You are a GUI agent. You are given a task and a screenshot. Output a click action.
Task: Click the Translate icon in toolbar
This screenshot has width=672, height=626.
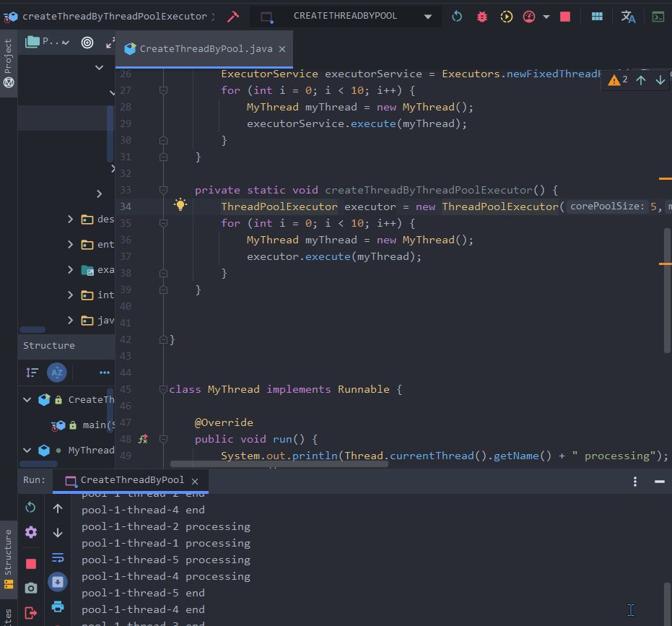pyautogui.click(x=628, y=17)
